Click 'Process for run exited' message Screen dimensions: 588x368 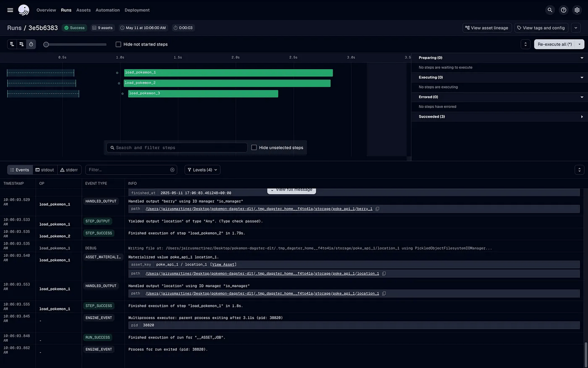[168, 349]
